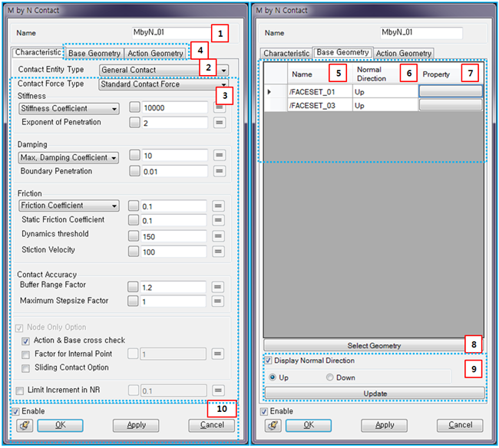The width and height of the screenshot is (499, 448).
Task: Click Apply in the right dialog
Action: click(x=384, y=425)
